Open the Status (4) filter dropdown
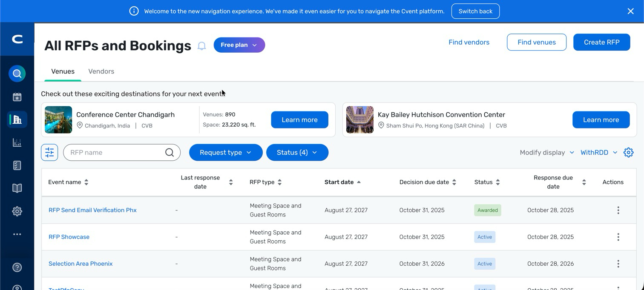Screen dimensions: 644x290 tap(297, 152)
